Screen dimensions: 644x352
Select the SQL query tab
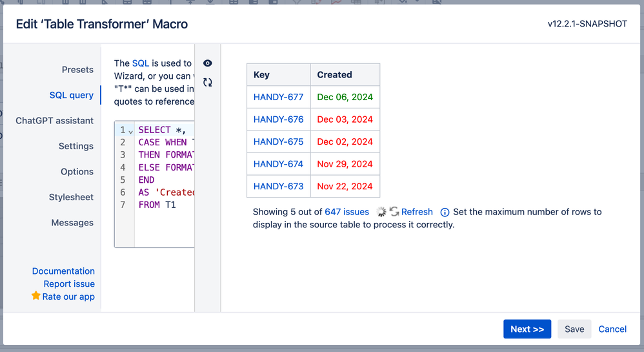[x=72, y=95]
